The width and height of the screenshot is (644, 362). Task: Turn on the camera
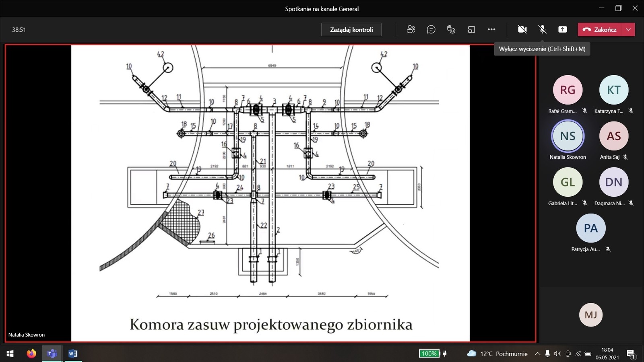pyautogui.click(x=522, y=29)
